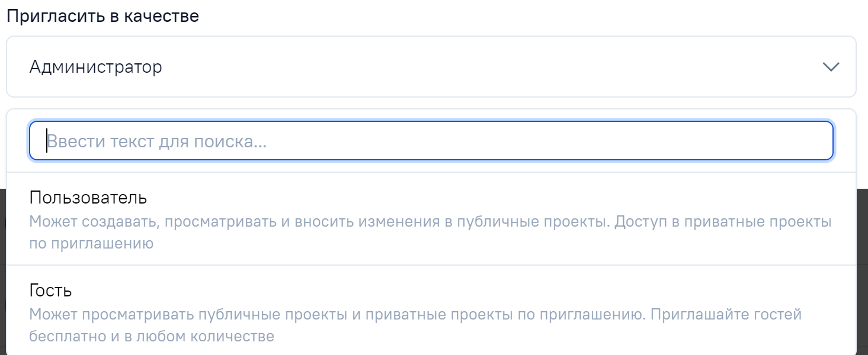Click the 'Гость' title text
868x355 pixels.
50,291
